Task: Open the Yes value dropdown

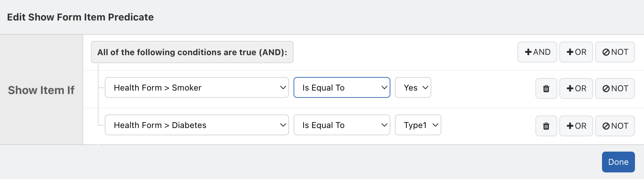Action: pyautogui.click(x=413, y=87)
